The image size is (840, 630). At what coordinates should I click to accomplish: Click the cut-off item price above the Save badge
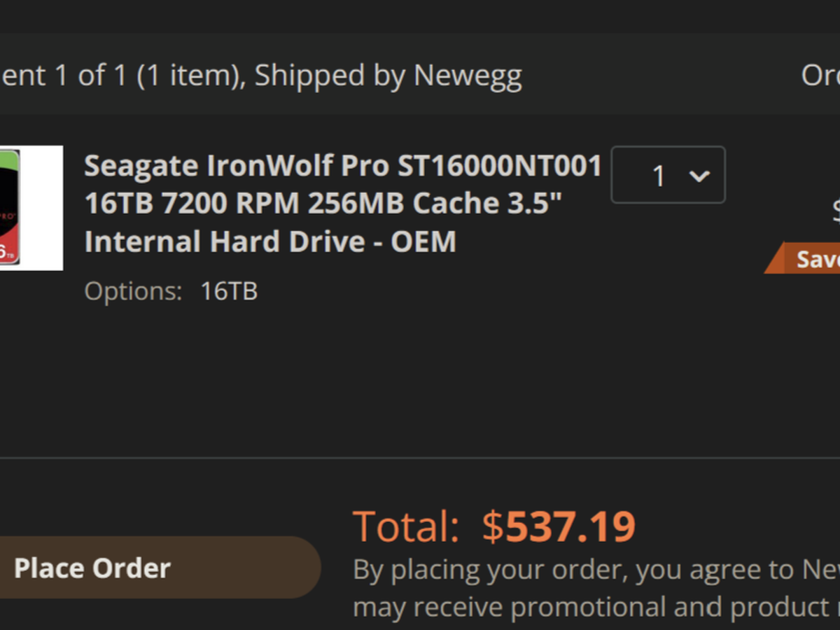[835, 211]
